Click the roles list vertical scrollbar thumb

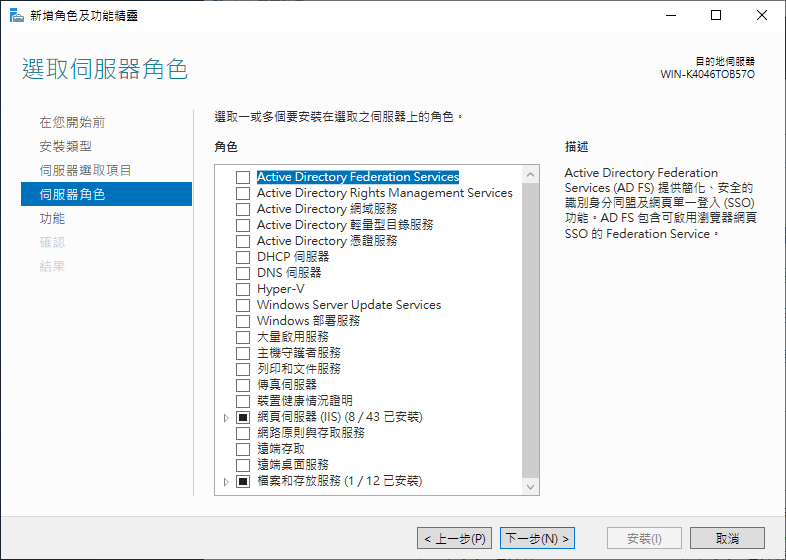(530, 331)
